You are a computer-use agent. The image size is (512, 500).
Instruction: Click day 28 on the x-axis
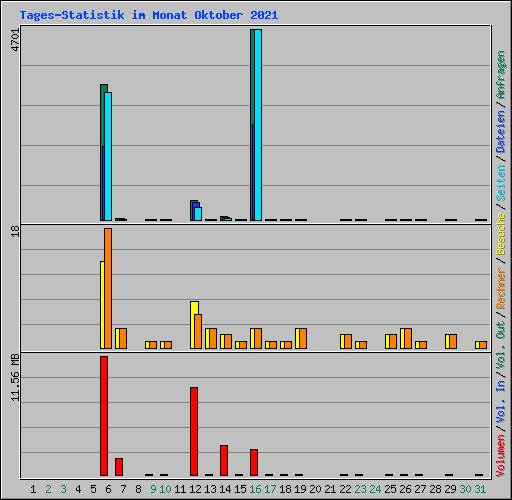(435, 489)
